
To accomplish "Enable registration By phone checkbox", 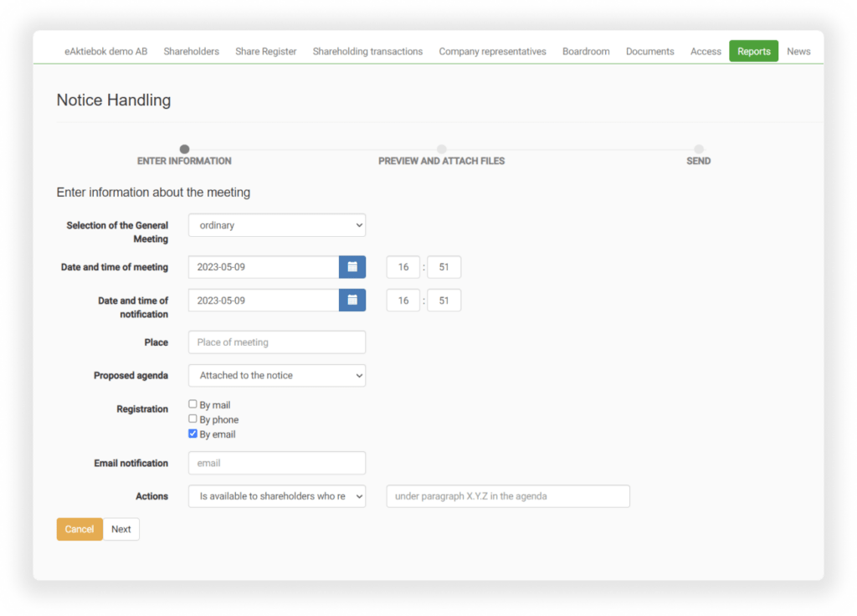I will 192,418.
